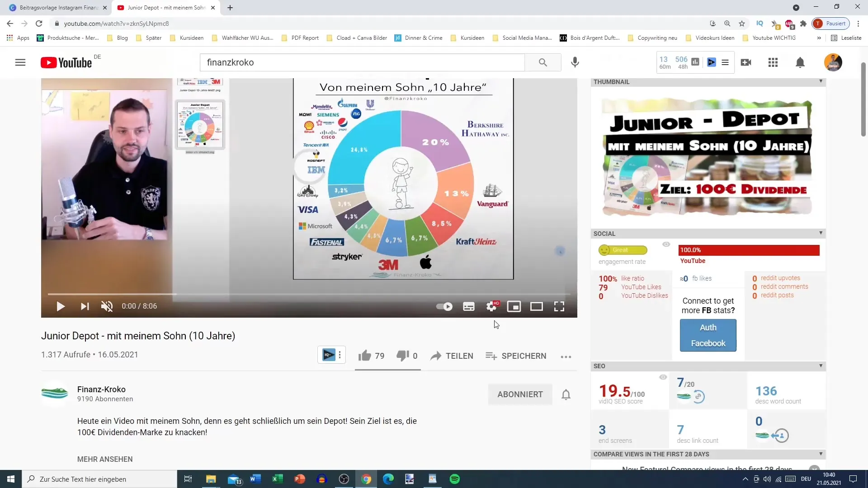Toggle eye icon beside SEO score

tap(663, 377)
